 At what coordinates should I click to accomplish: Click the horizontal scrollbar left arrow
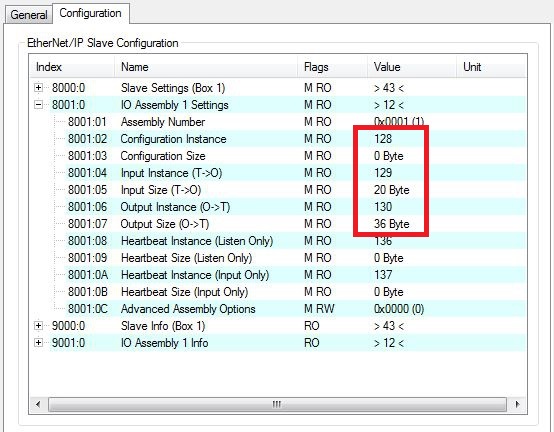click(x=38, y=404)
